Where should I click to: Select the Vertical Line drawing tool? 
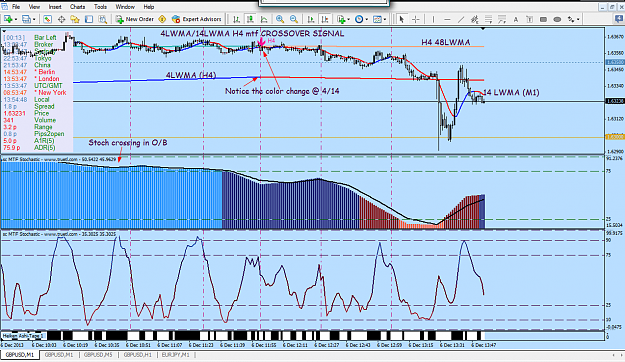tap(433, 19)
